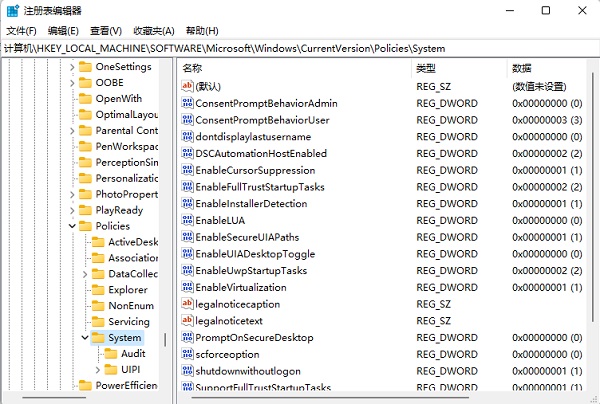Click the (默认) default string value icon
Viewport: 600px width, 404px height.
pyautogui.click(x=187, y=86)
